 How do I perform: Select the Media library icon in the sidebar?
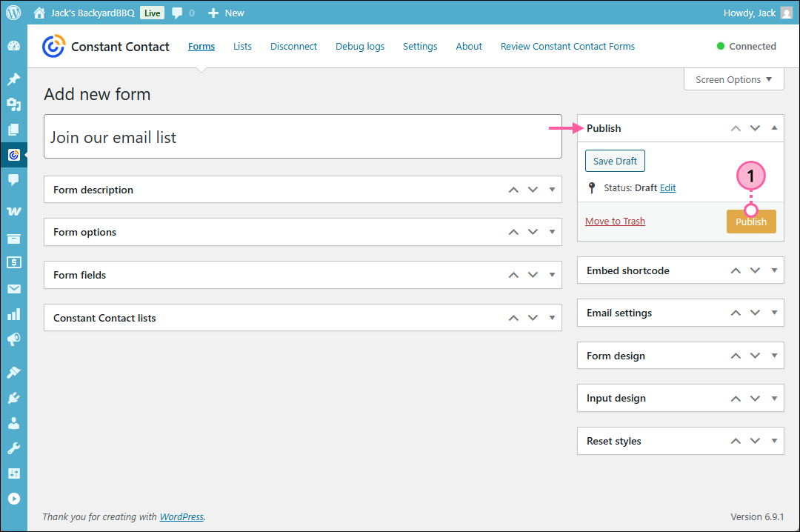pyautogui.click(x=13, y=104)
